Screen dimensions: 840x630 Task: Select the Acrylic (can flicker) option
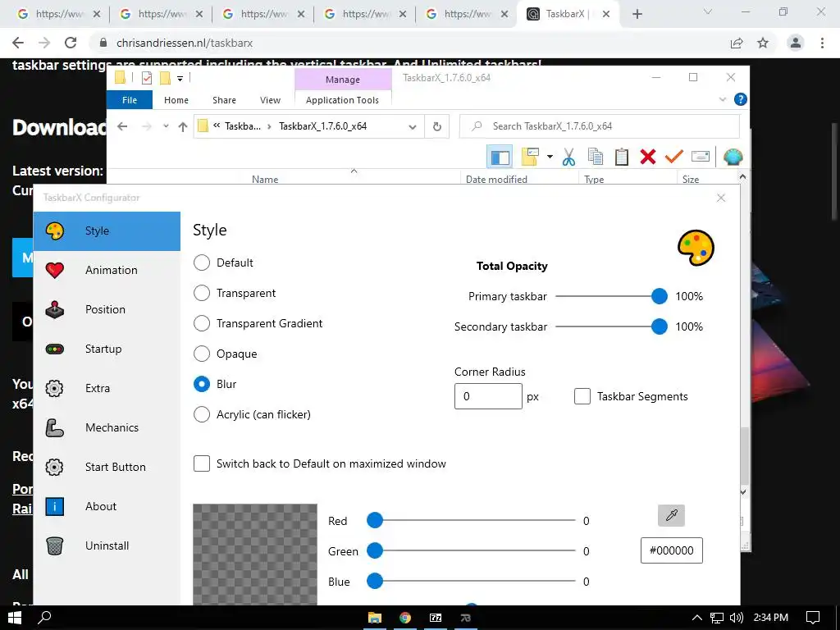(202, 414)
